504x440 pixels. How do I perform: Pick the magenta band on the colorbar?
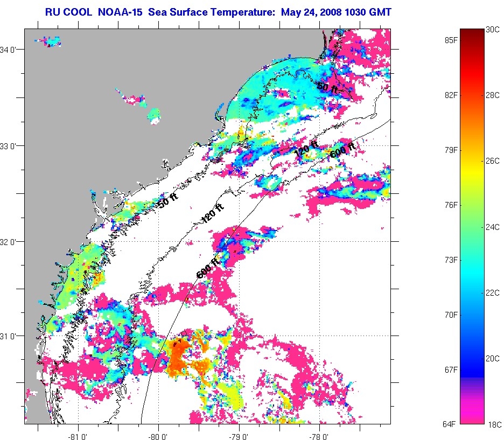(x=472, y=415)
